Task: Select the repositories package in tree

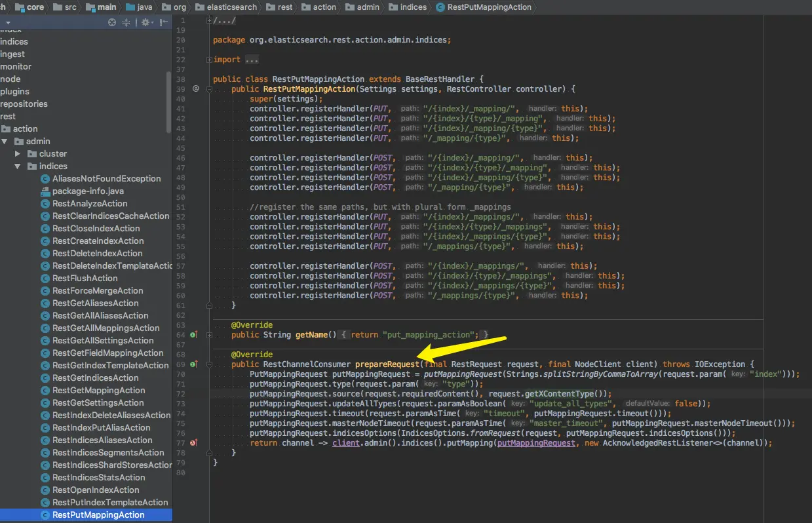Action: (24, 104)
